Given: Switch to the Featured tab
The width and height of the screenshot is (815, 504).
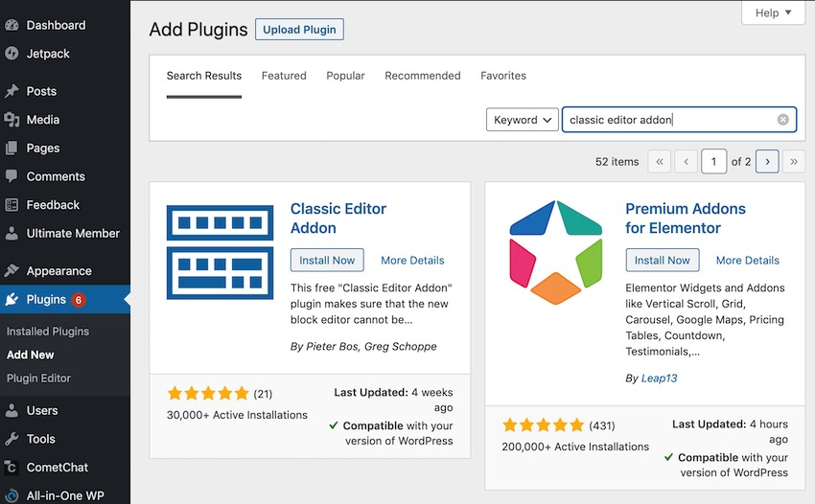Looking at the screenshot, I should click(x=284, y=76).
